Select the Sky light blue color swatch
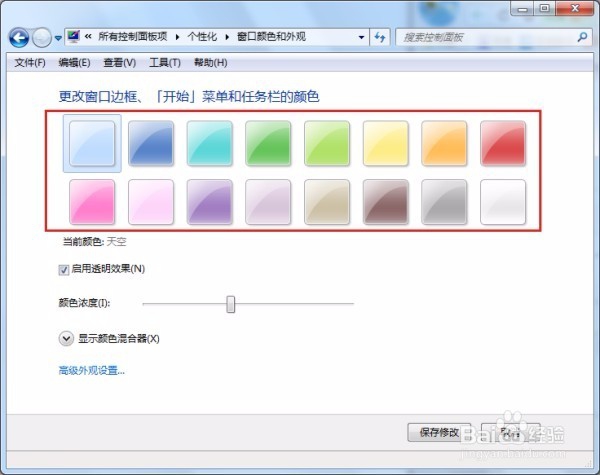Viewport: 600px width, 475px height. click(x=92, y=143)
